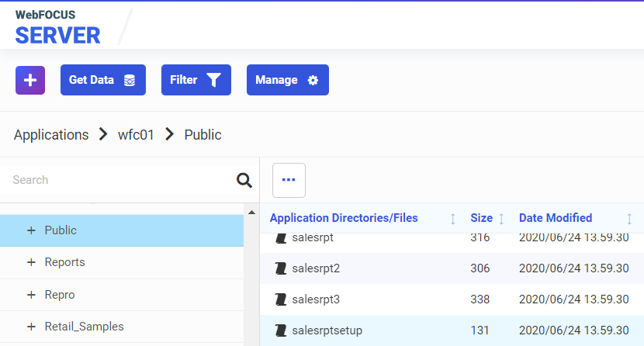
Task: Navigate to wfc01 breadcrumb
Action: [136, 135]
